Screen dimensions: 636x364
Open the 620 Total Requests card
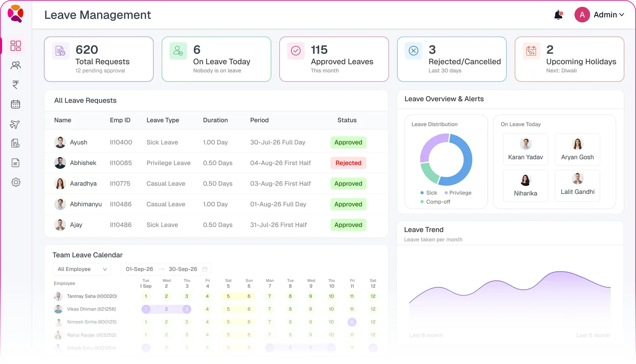[x=99, y=59]
